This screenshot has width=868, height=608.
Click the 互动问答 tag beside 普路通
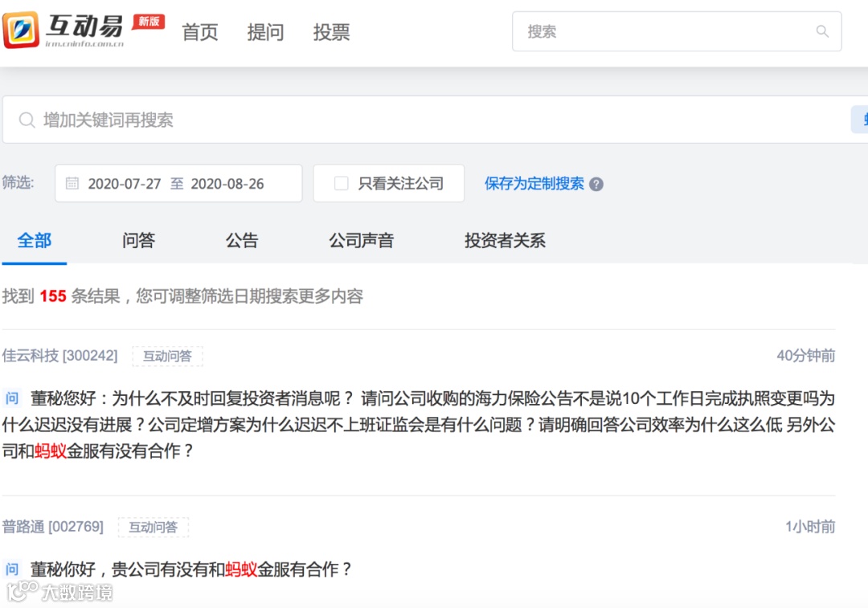point(154,527)
